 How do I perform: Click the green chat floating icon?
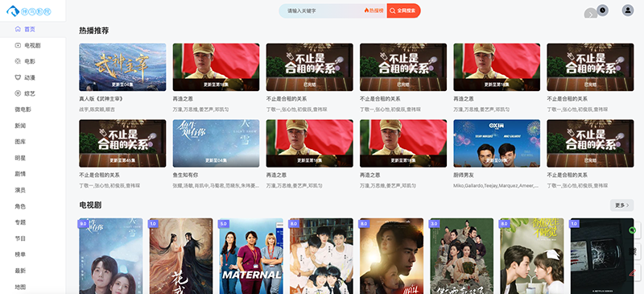click(633, 230)
